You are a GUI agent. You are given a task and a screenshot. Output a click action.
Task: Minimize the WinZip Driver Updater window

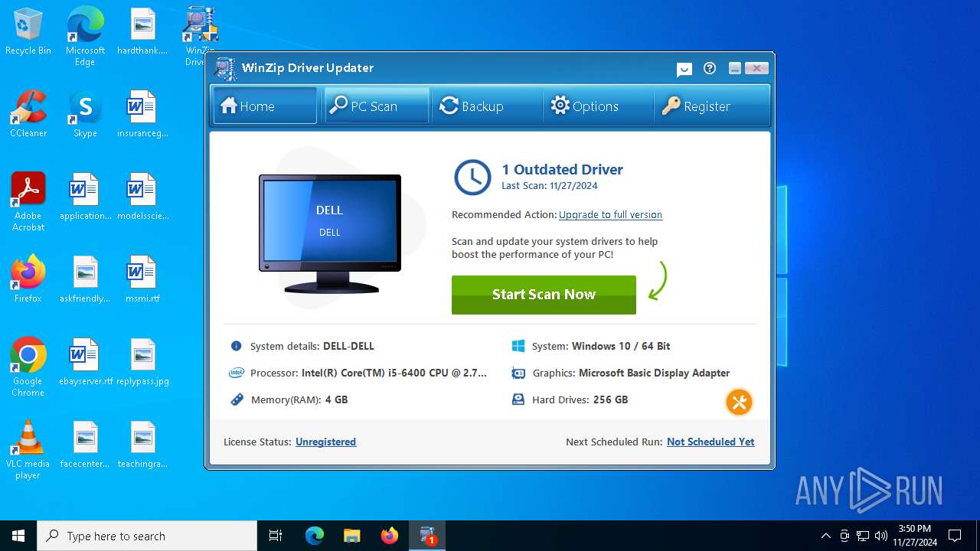pos(735,68)
